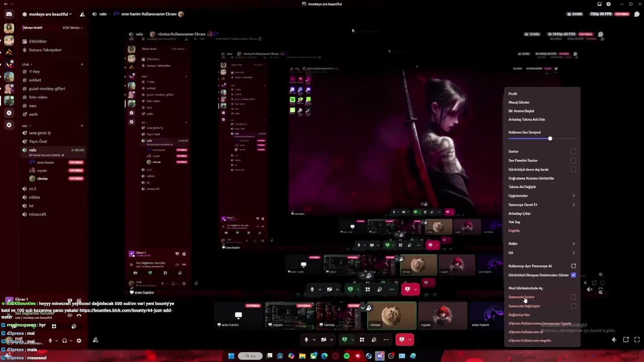The height and width of the screenshot is (362, 644).
Task: Click the invite people icon beside server name
Action: click(x=82, y=14)
